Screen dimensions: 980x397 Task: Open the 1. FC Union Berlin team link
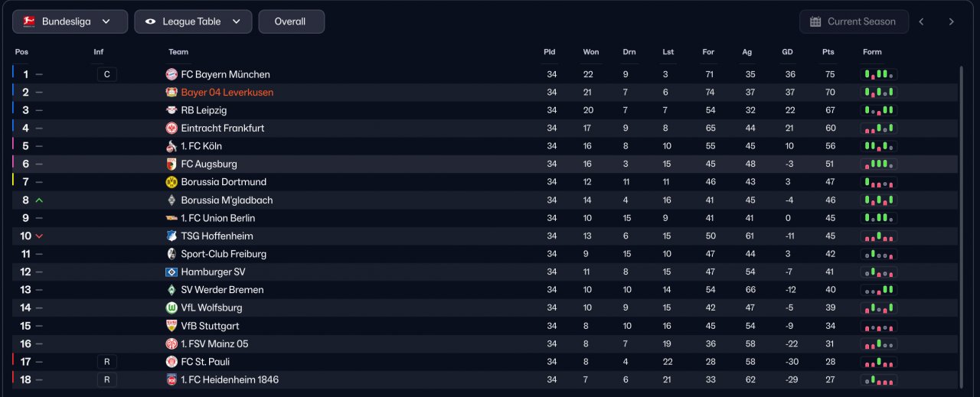pos(217,218)
